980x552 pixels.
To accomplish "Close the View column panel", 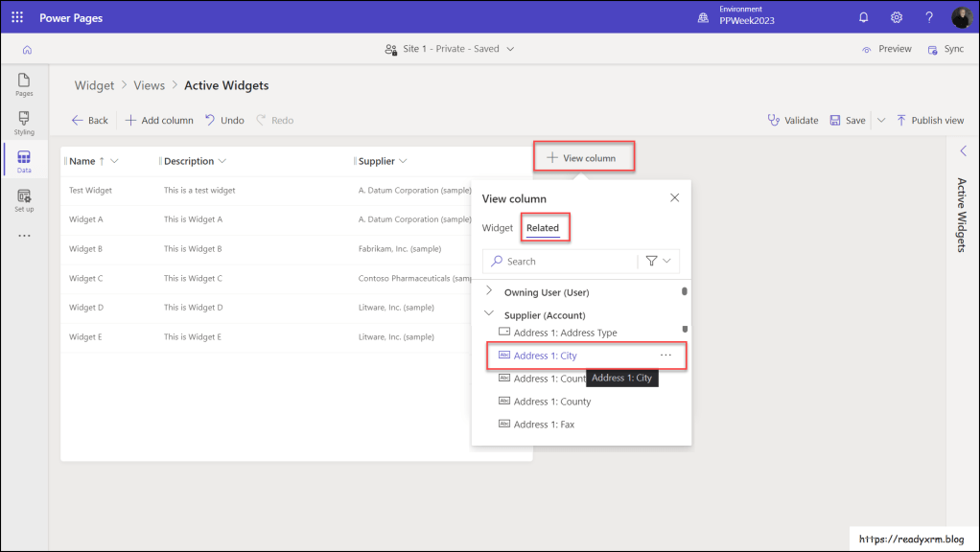I will (674, 197).
